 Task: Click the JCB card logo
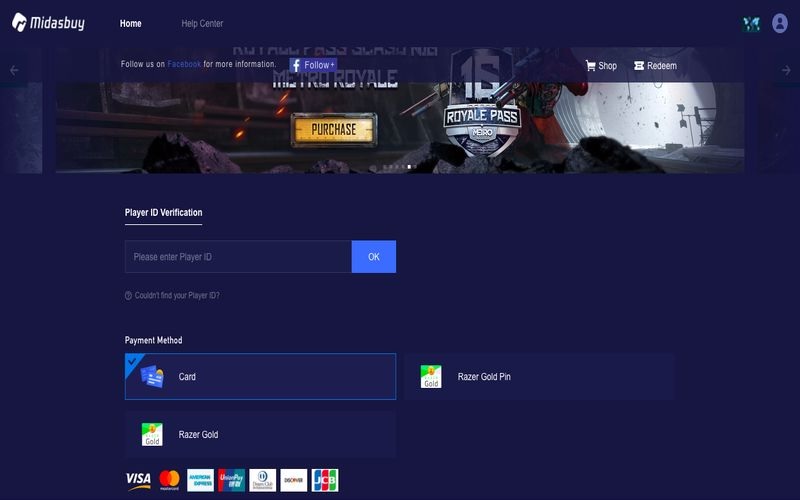pyautogui.click(x=325, y=480)
